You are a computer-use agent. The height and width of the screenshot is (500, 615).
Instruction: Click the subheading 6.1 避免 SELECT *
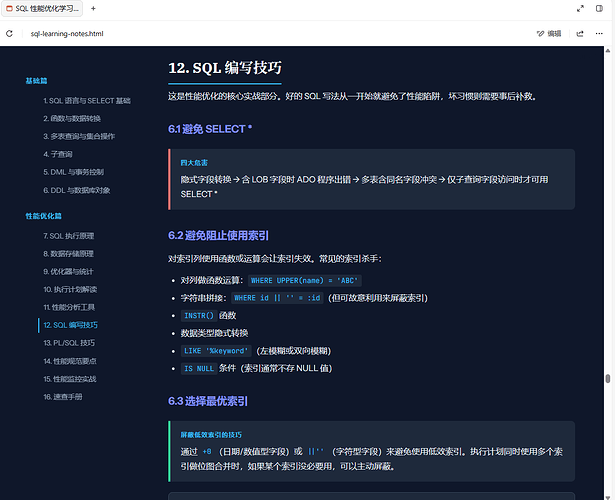(x=210, y=129)
